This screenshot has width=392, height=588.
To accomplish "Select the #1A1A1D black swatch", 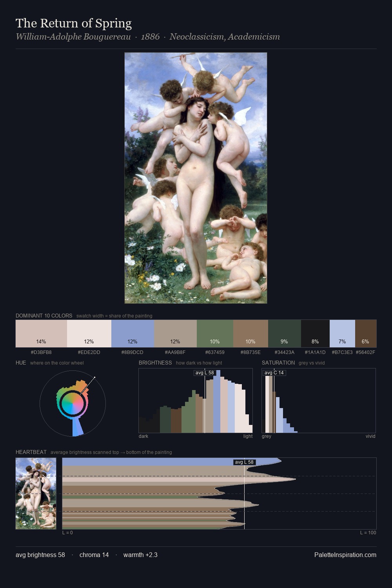I will pos(315,334).
